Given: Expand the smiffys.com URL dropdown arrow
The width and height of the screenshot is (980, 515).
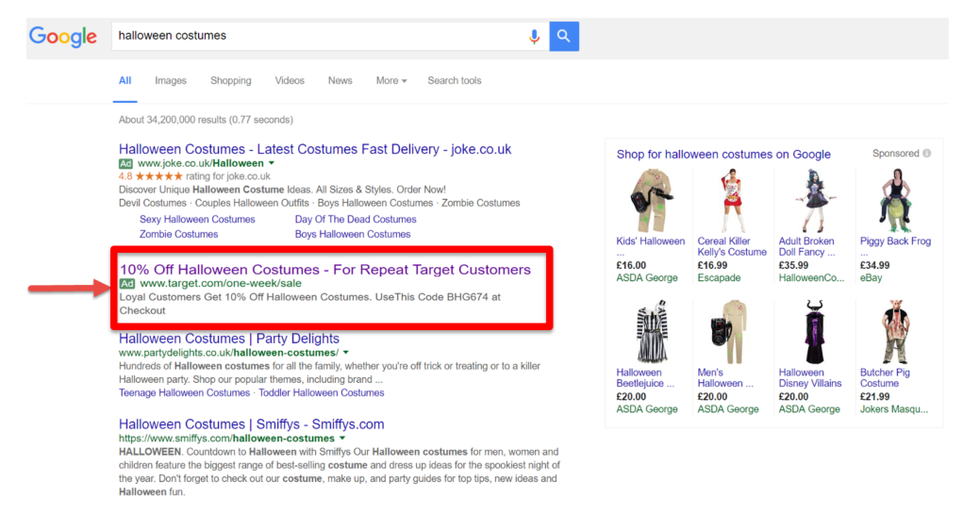Looking at the screenshot, I should pyautogui.click(x=341, y=438).
